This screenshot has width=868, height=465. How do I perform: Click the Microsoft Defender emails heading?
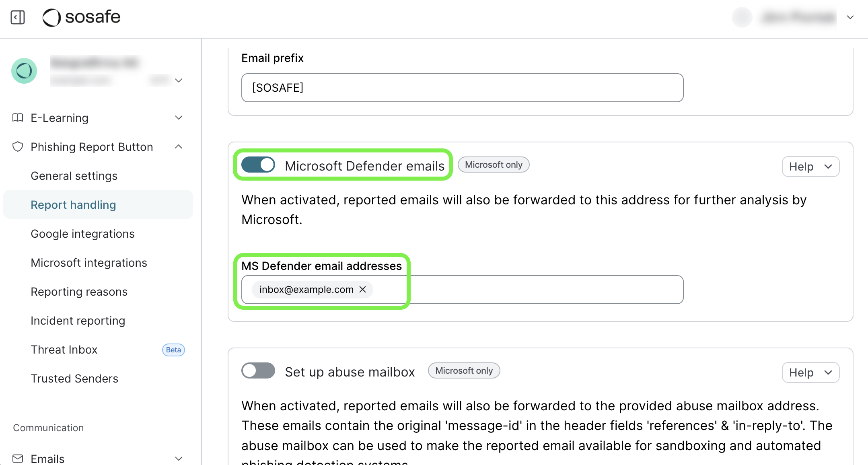[365, 166]
